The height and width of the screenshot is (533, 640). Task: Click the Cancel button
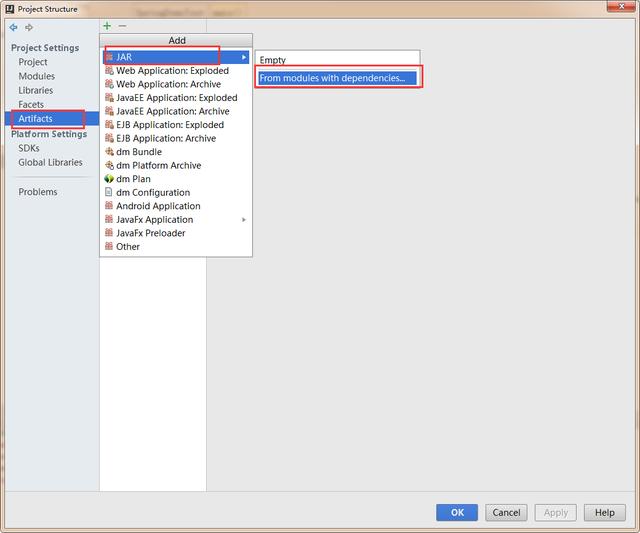[x=506, y=513]
